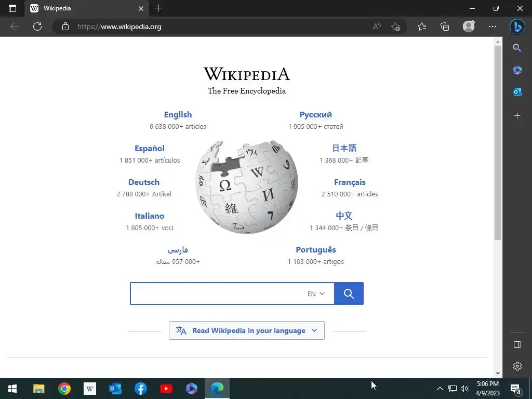This screenshot has height=399, width=532.
Task: Open Microsoft 365 sidebar icon
Action: pyautogui.click(x=517, y=70)
